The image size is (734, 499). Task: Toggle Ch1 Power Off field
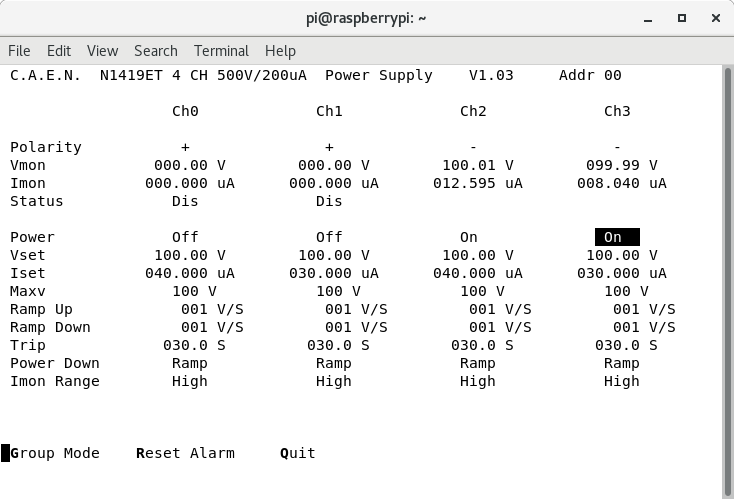point(329,237)
